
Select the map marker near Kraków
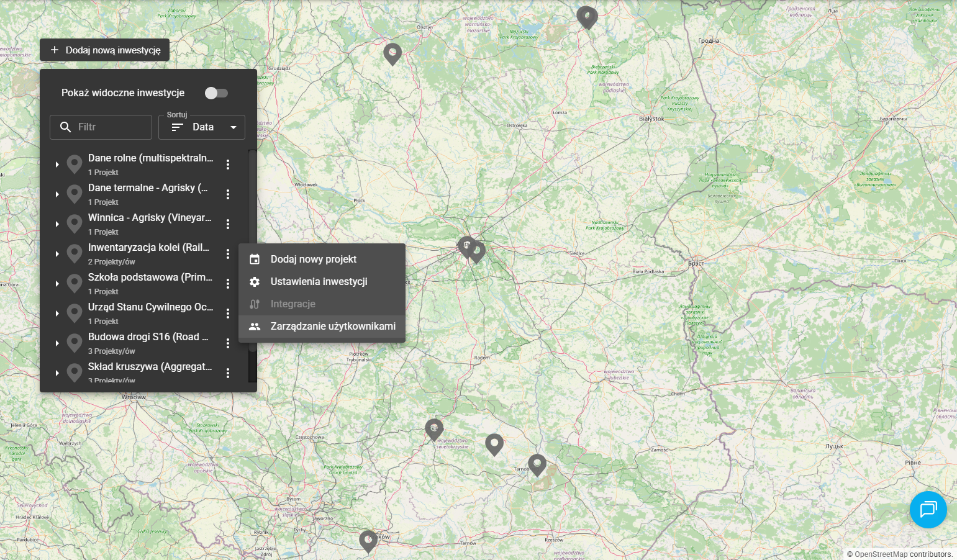(x=368, y=541)
